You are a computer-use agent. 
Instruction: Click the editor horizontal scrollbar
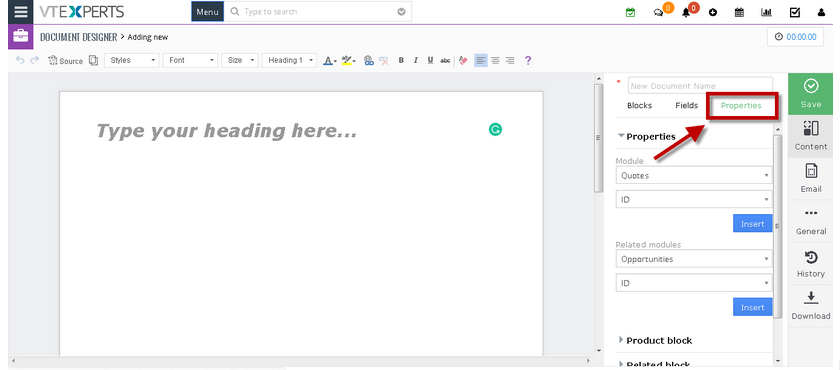300,361
